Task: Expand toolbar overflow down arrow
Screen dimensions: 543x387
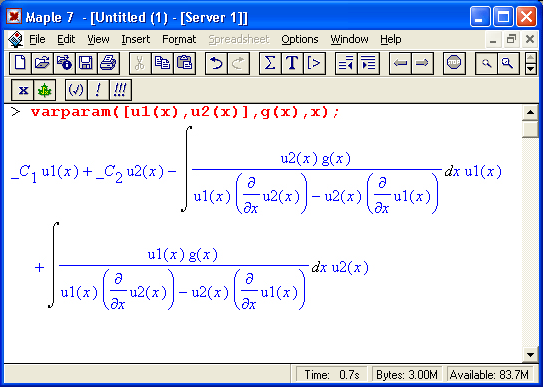Action: click(x=531, y=69)
